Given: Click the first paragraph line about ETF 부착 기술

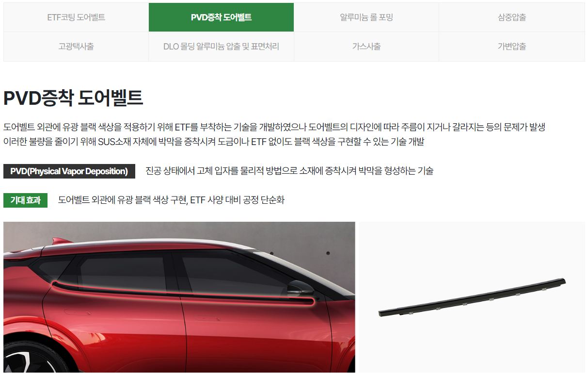Looking at the screenshot, I should click(x=274, y=128).
